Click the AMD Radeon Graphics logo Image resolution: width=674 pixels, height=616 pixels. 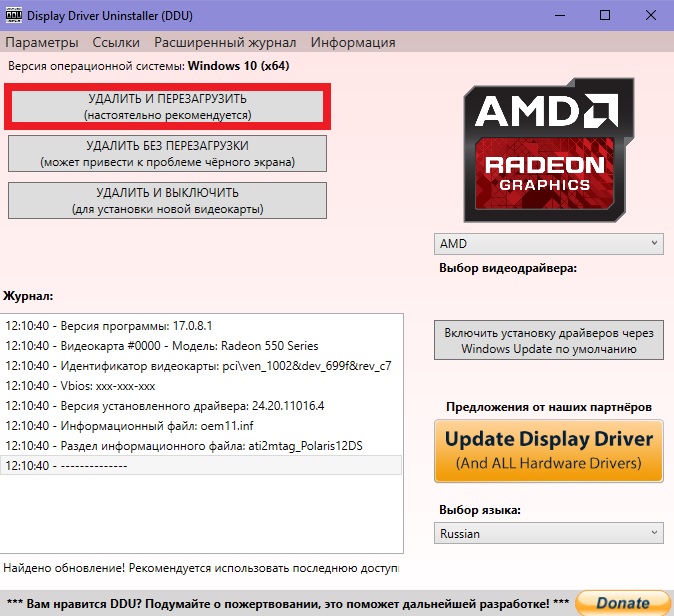pyautogui.click(x=549, y=150)
